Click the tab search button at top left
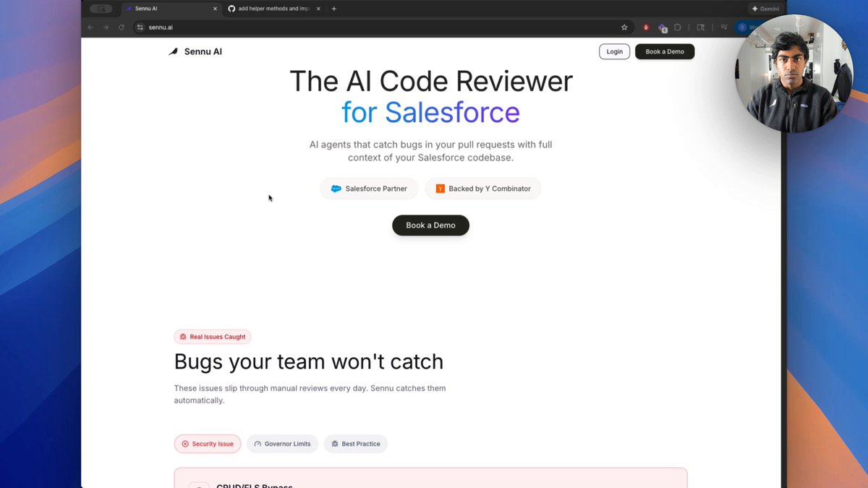Image resolution: width=868 pixels, height=488 pixels. tap(101, 9)
